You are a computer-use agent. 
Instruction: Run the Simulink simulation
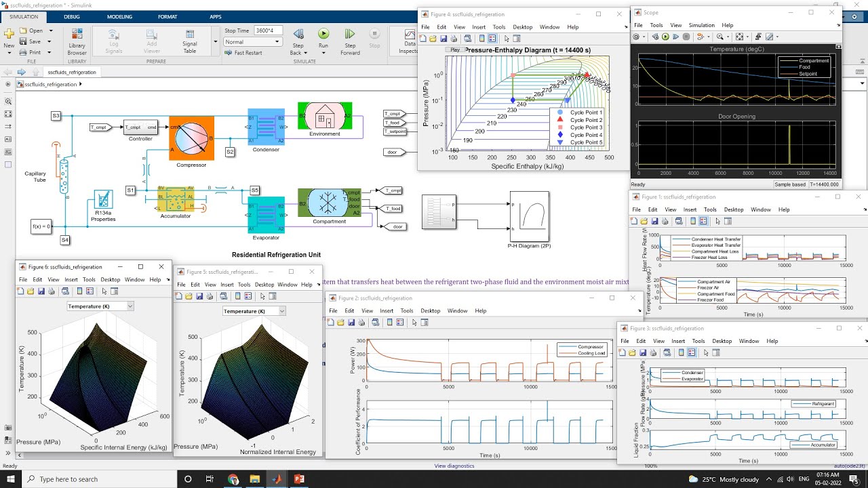click(323, 34)
